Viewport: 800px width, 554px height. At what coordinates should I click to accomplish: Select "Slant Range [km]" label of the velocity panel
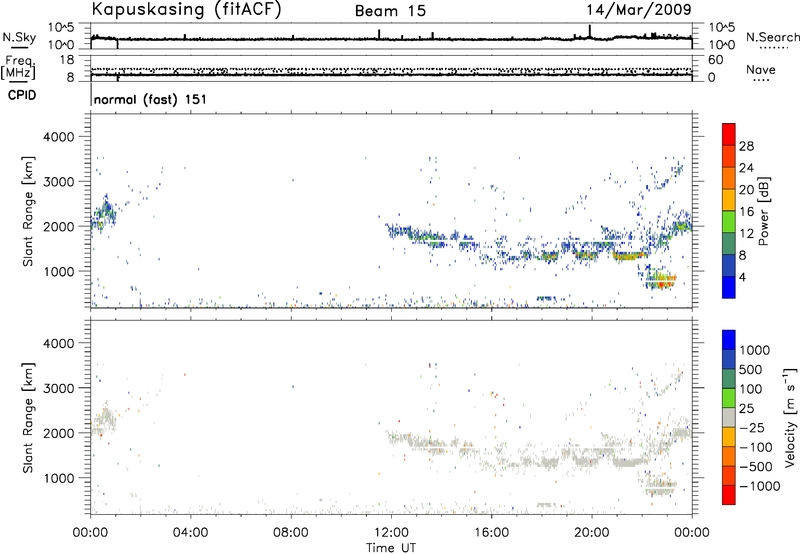pos(28,418)
